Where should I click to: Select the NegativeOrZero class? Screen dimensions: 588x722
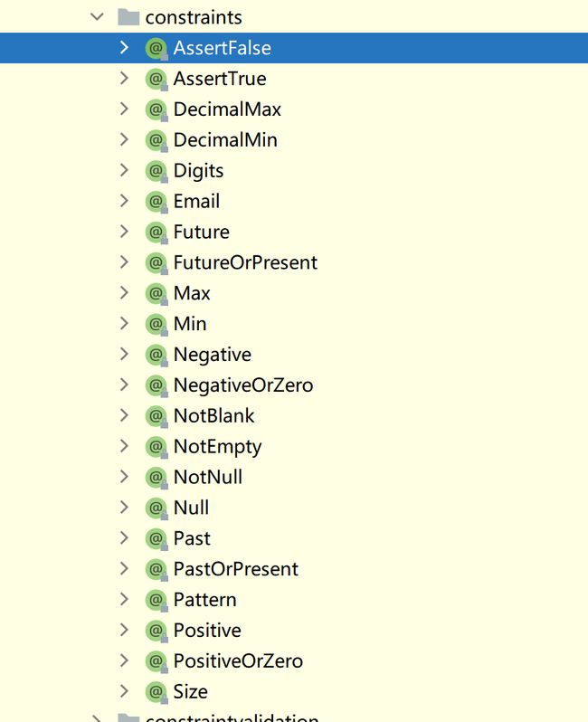coord(243,385)
